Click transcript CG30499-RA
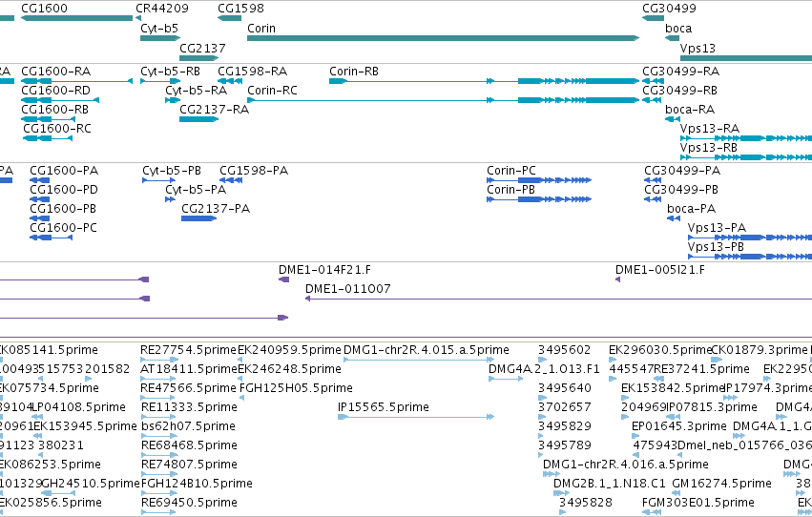 pos(653,81)
